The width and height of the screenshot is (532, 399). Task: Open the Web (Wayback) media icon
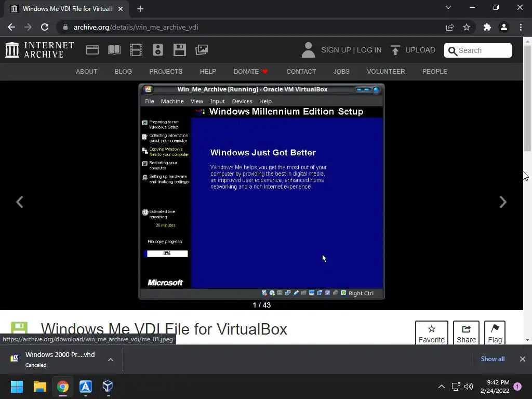92,50
